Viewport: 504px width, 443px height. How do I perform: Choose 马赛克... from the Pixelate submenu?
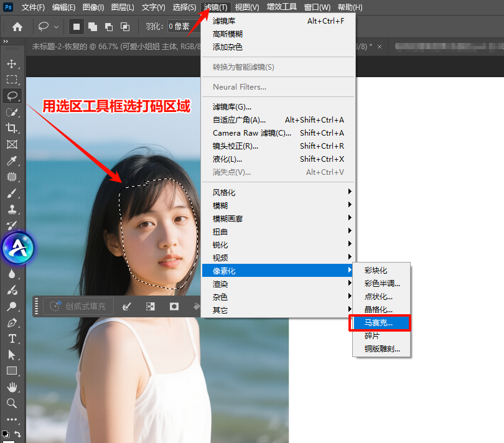pyautogui.click(x=379, y=323)
